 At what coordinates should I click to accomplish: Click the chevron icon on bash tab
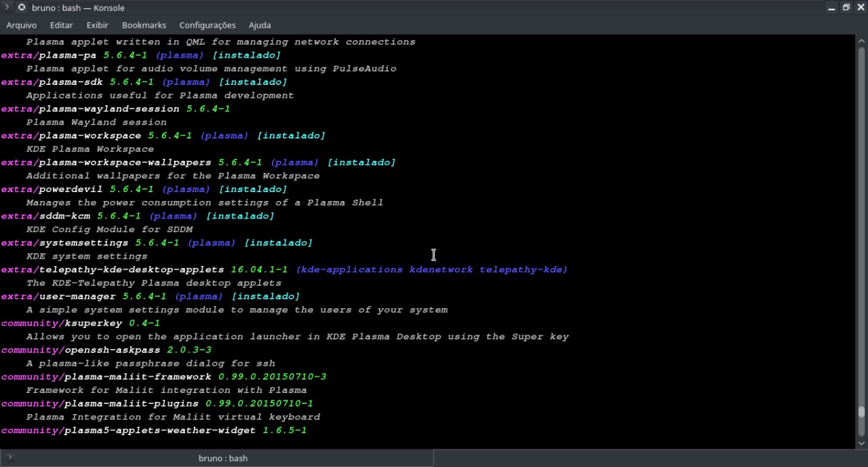point(9,457)
